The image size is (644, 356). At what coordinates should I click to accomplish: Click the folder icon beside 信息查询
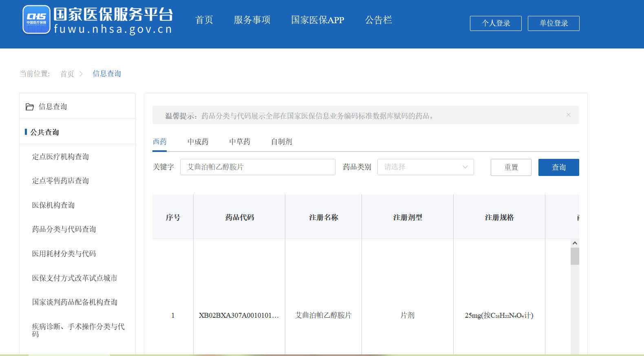(x=30, y=107)
